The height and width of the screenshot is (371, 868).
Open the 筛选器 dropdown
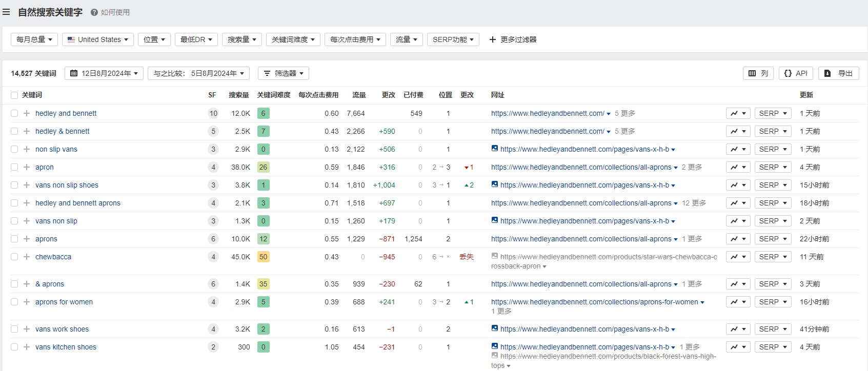pos(284,73)
